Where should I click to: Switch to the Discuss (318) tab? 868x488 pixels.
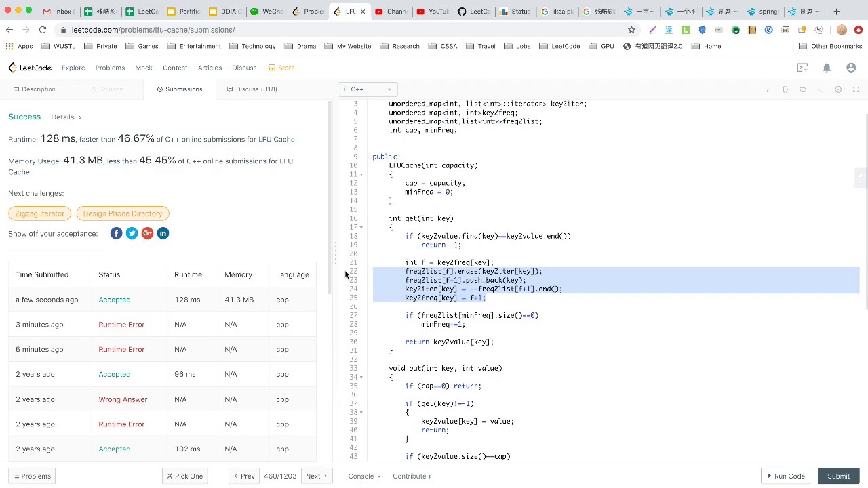[x=252, y=89]
